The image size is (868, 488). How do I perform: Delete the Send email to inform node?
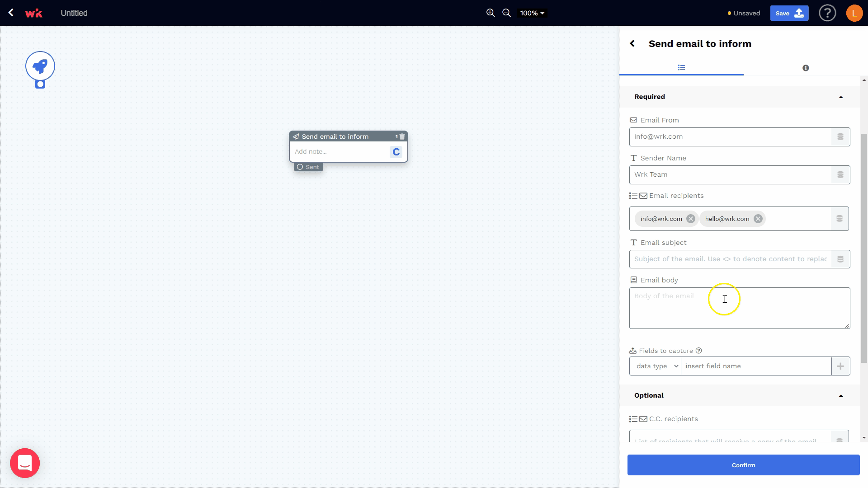402,136
